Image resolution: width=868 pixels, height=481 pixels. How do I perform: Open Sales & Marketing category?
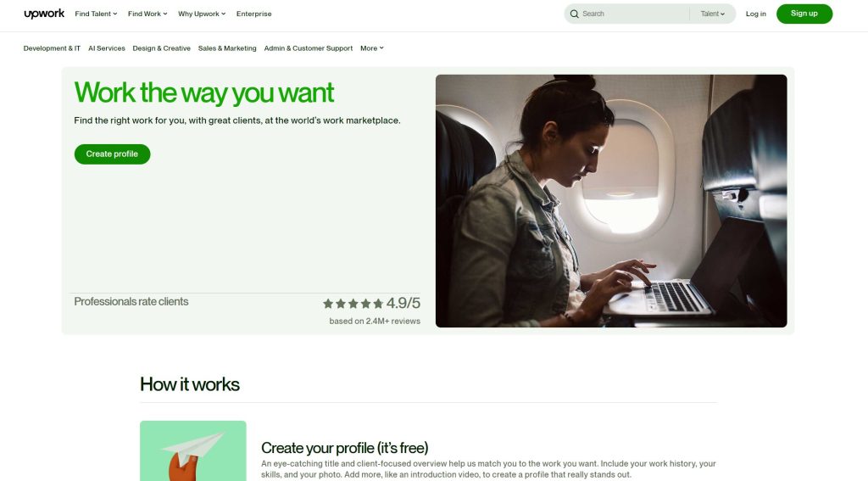coord(227,48)
